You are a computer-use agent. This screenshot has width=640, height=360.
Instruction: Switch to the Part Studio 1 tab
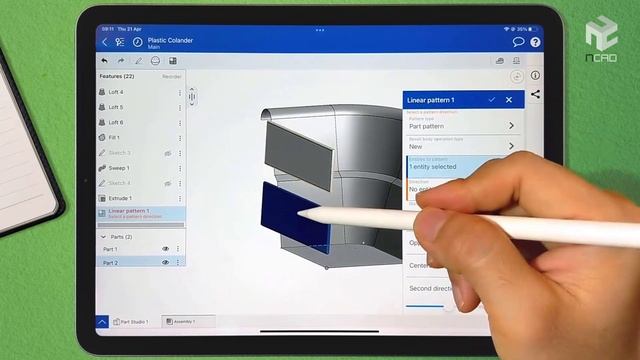point(131,322)
